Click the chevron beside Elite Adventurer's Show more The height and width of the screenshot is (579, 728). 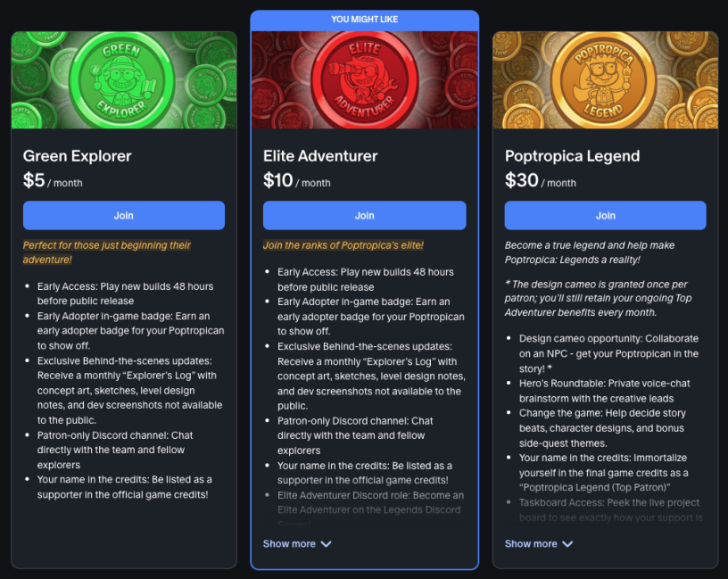326,544
